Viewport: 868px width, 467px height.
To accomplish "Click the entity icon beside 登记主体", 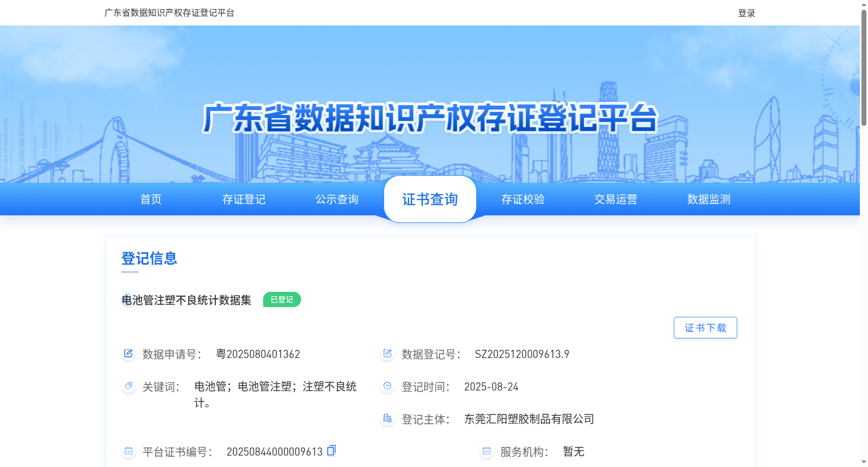I will click(387, 419).
